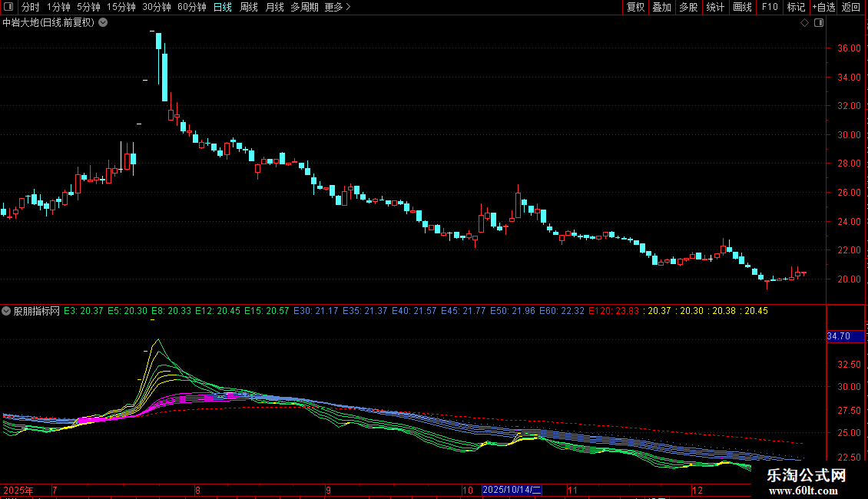Select the 1分钟 period tab

58,7
